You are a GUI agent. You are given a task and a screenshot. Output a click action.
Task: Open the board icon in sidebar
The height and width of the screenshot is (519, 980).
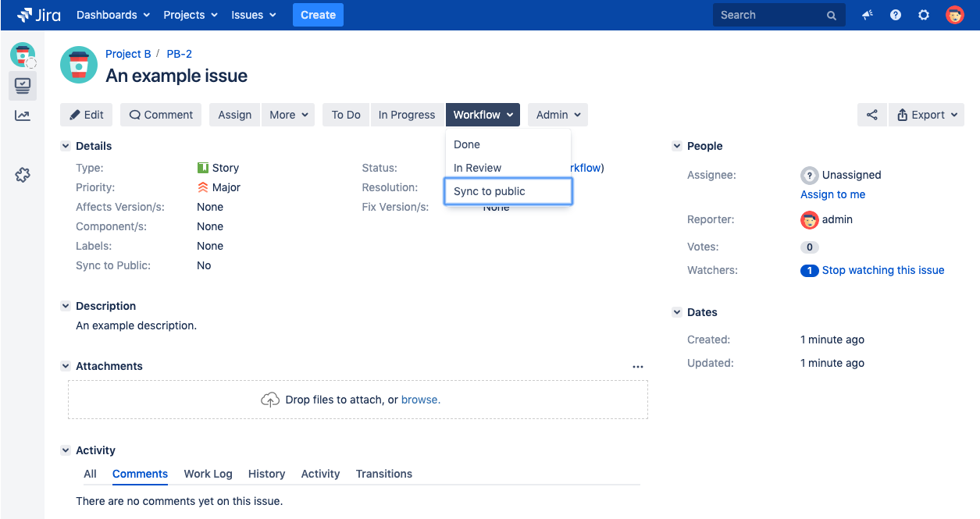23,85
